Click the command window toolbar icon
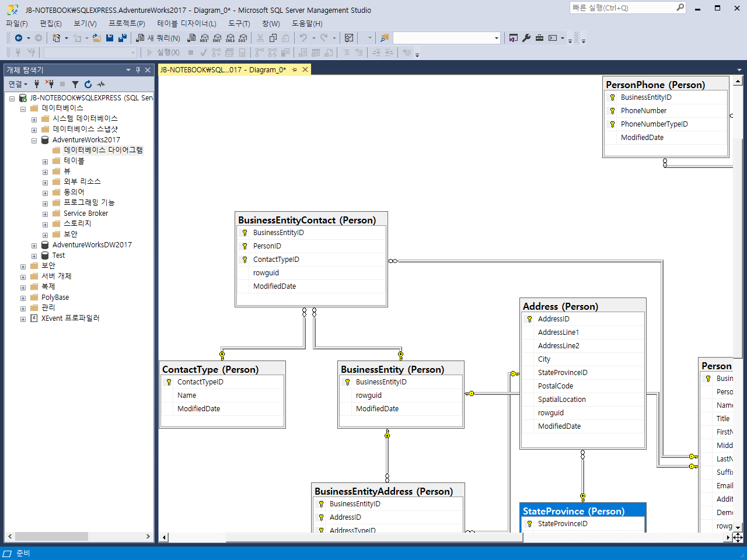This screenshot has width=747, height=560. (553, 38)
